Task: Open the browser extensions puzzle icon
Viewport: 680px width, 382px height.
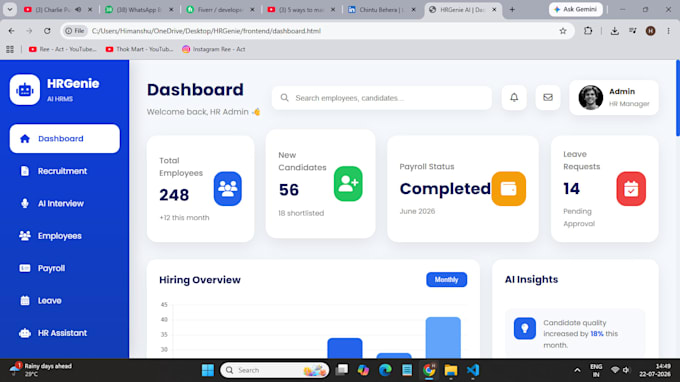Action: pyautogui.click(x=588, y=31)
